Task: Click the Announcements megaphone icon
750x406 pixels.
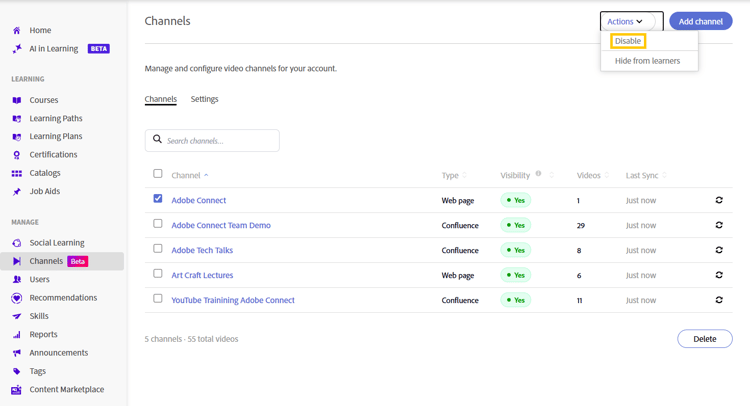Action: 17,353
